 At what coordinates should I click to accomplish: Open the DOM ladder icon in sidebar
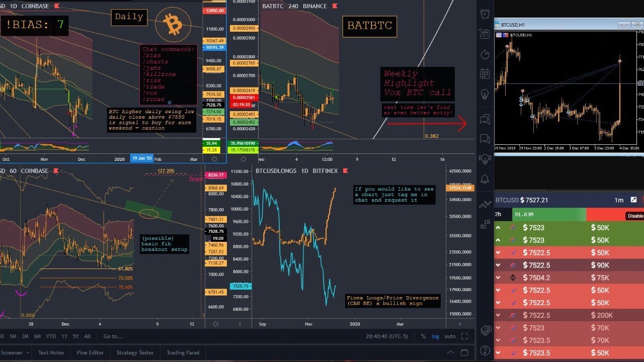point(485,225)
